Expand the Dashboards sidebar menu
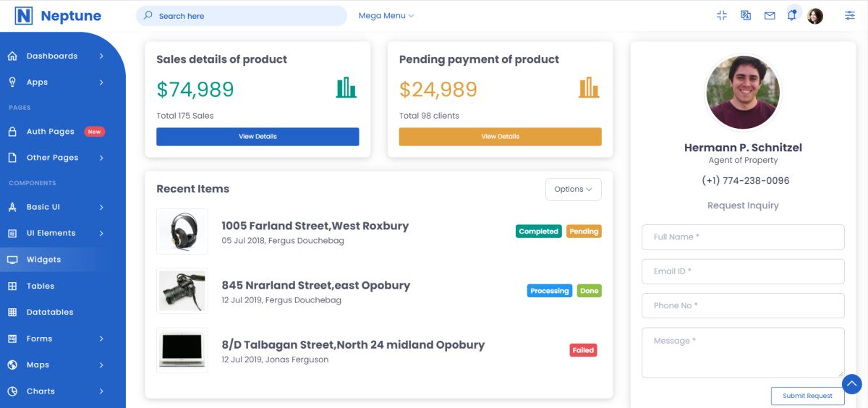 tap(56, 56)
